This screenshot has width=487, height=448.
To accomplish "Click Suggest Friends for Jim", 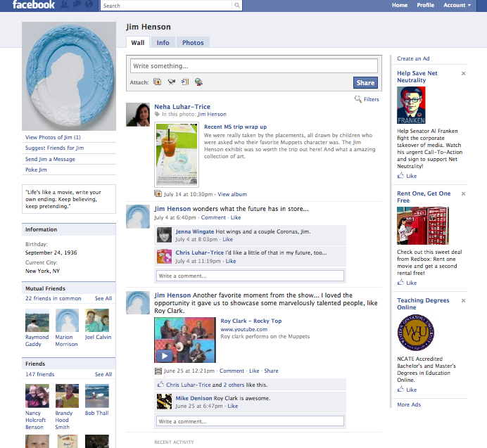I will point(54,148).
